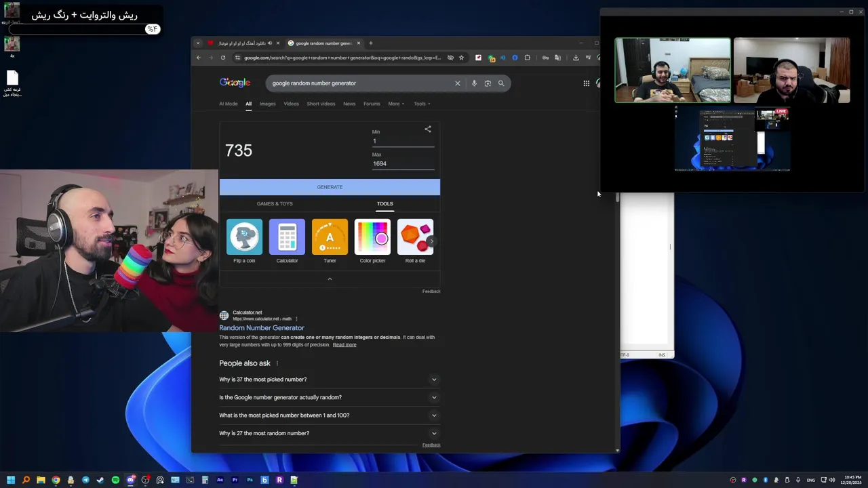Click the Google search query box
This screenshot has width=868, height=488.
pos(359,83)
